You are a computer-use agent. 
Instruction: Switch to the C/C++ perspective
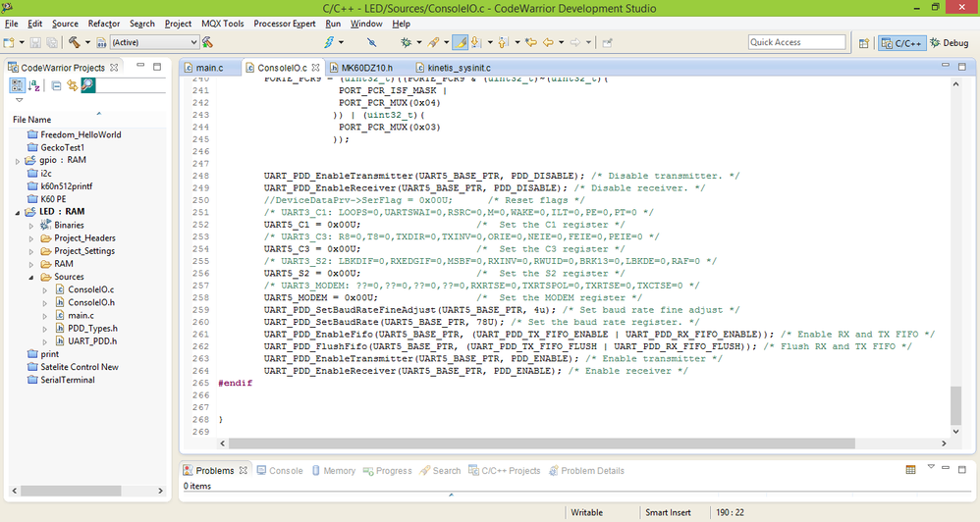tap(901, 43)
